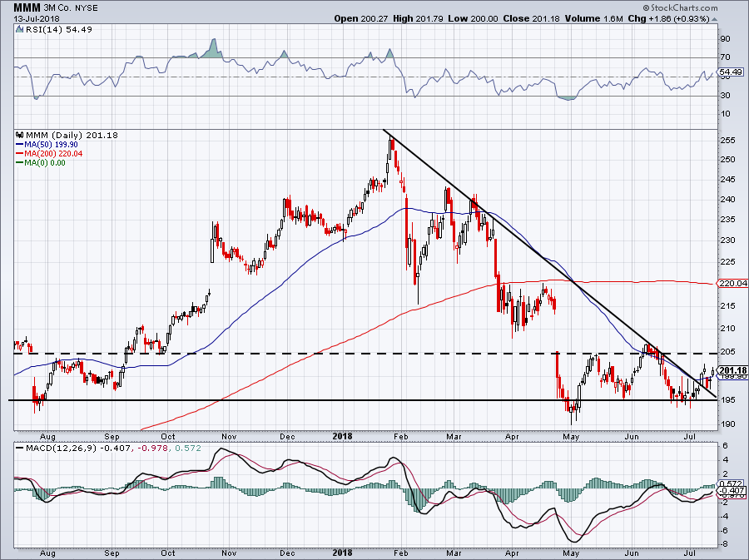Click the 'Close 201.18' value in the header
This screenshot has width=749, height=560.
(x=531, y=18)
